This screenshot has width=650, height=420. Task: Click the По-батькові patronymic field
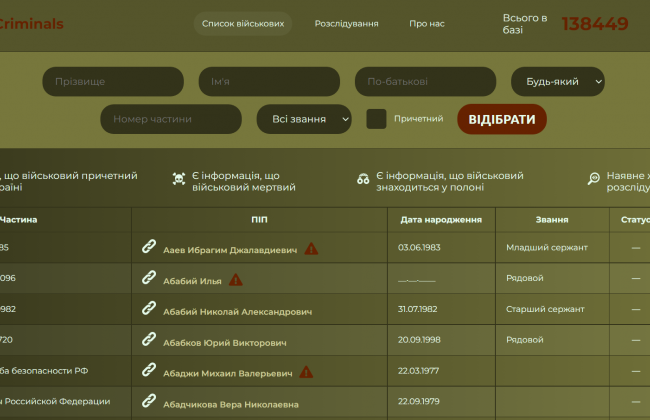point(425,82)
